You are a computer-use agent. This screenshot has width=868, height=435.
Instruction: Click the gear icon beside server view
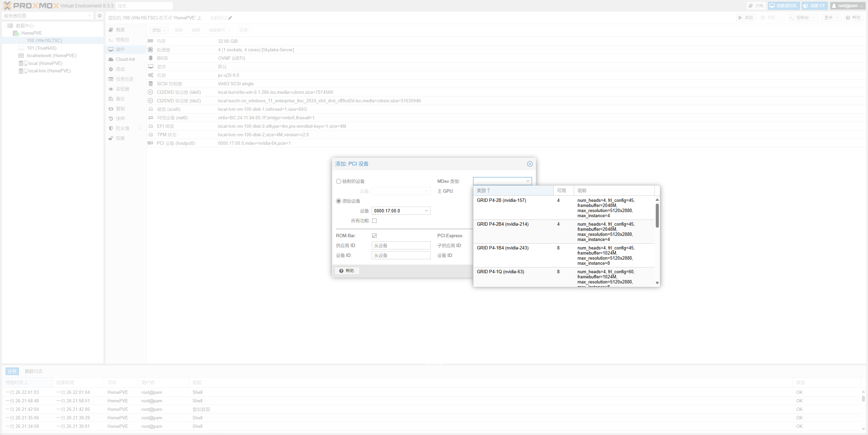[x=99, y=16]
